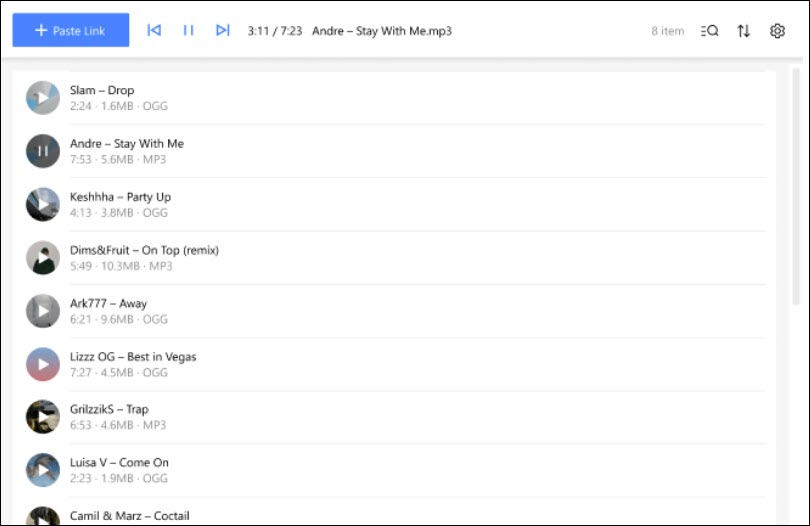This screenshot has width=810, height=526.
Task: Select the 'Lizzz OG – Best in Vegas' title
Action: coord(133,357)
